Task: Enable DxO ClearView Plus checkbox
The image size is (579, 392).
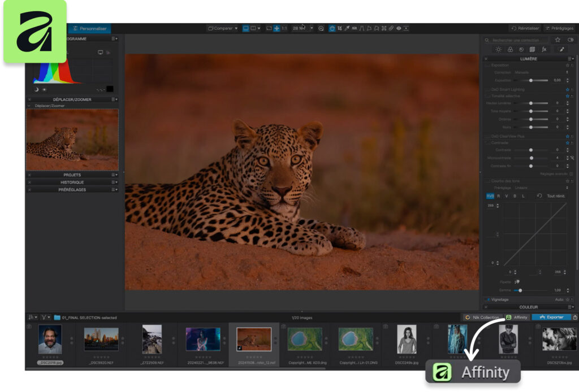Action: click(488, 137)
